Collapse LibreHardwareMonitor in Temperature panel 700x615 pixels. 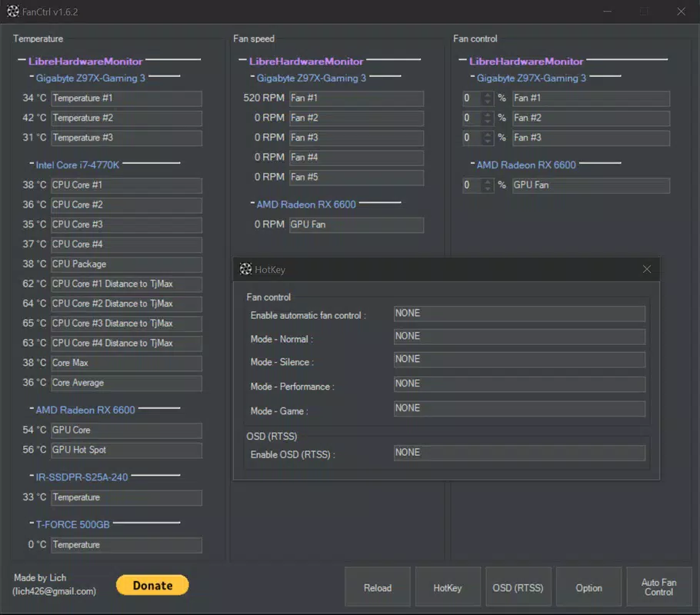22,60
